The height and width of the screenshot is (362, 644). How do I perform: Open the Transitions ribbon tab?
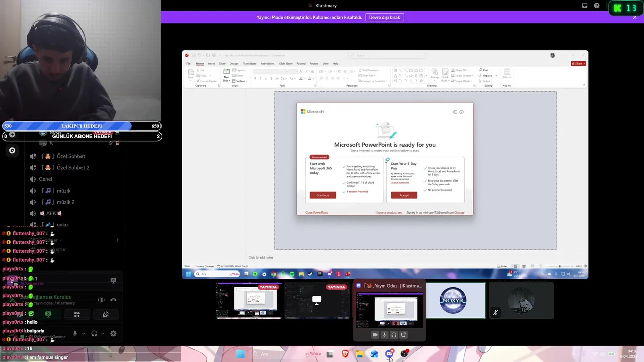click(249, 64)
